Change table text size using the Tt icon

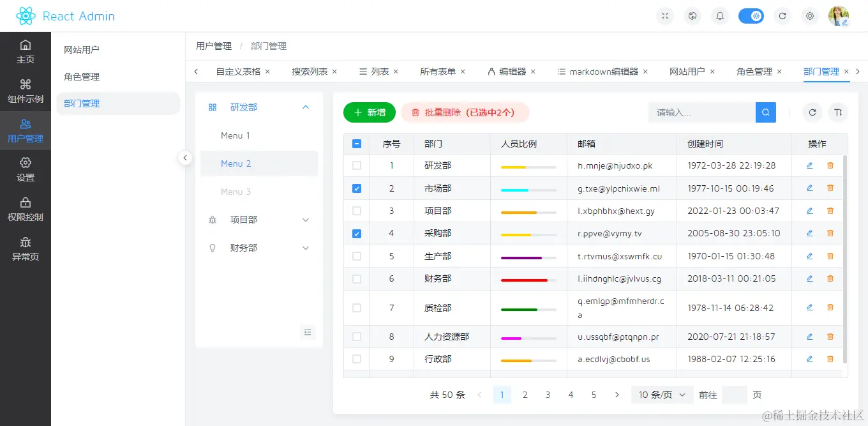[x=838, y=112]
